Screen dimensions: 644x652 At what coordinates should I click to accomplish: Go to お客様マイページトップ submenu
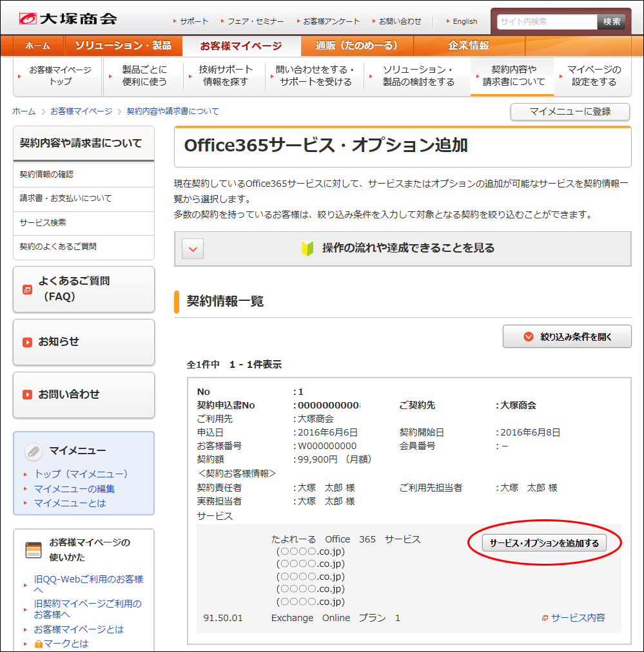(x=58, y=76)
